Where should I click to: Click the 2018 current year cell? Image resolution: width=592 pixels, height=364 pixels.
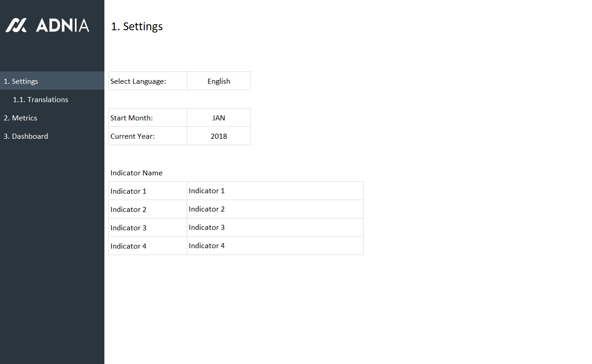[x=218, y=136]
